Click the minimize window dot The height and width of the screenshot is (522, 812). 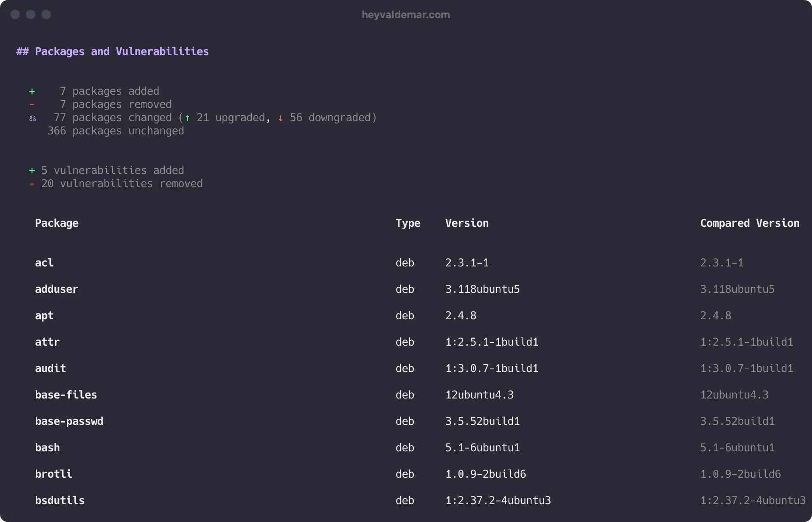click(31, 14)
